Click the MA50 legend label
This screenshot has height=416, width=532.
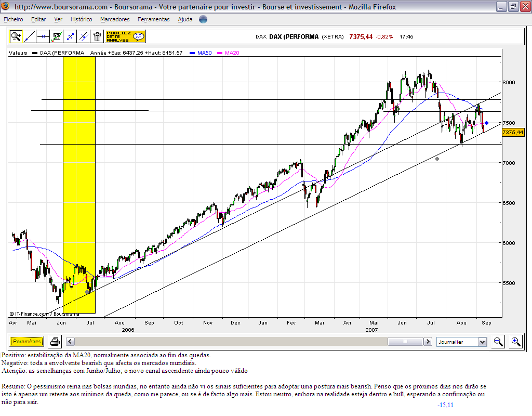[204, 53]
